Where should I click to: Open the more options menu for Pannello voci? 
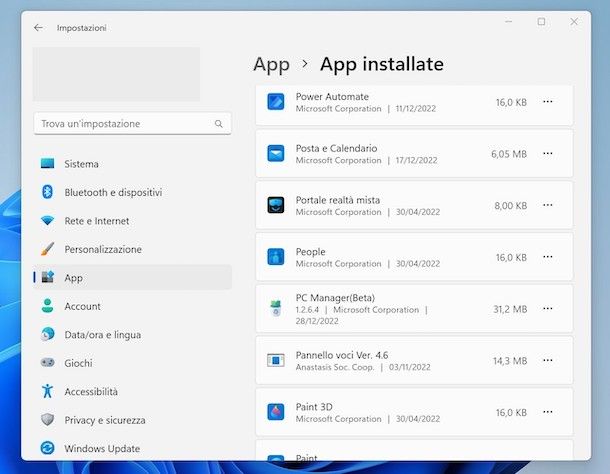[547, 360]
